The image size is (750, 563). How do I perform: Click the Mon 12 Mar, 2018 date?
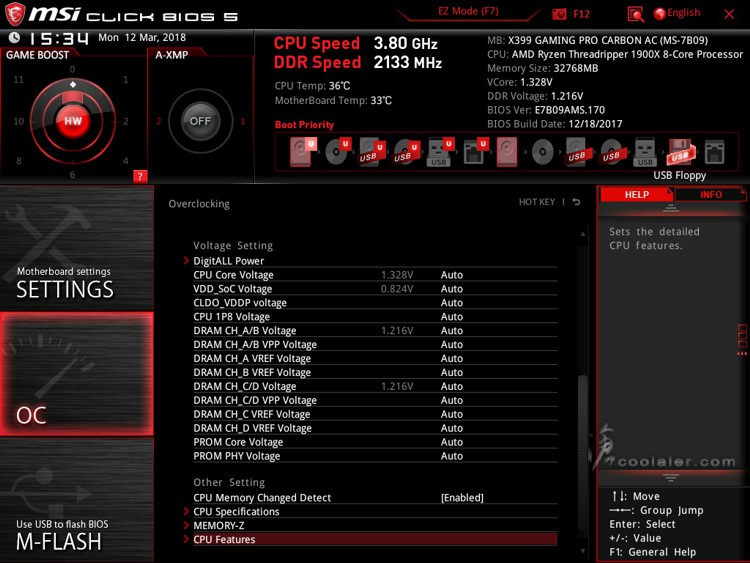(x=142, y=37)
